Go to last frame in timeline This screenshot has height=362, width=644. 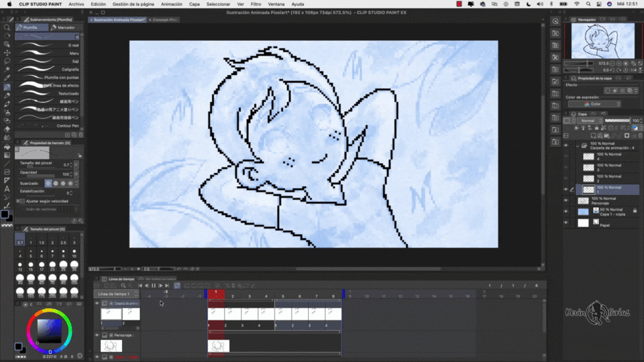coord(167,286)
